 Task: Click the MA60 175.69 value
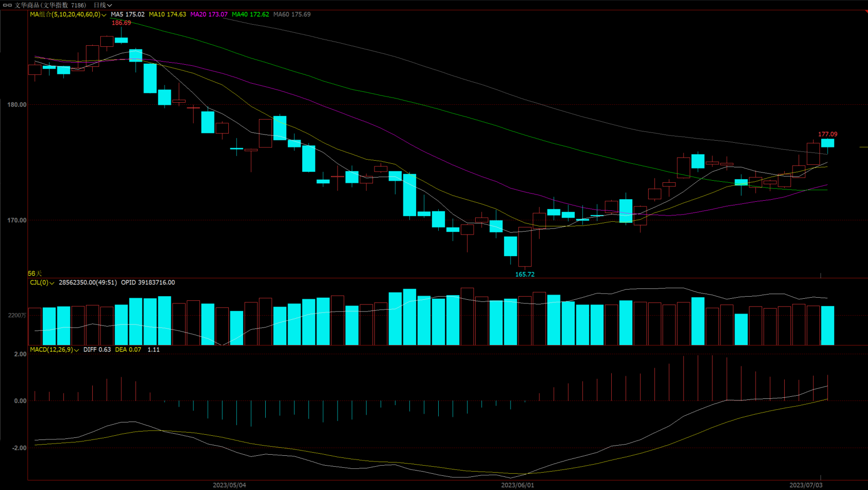pyautogui.click(x=292, y=14)
